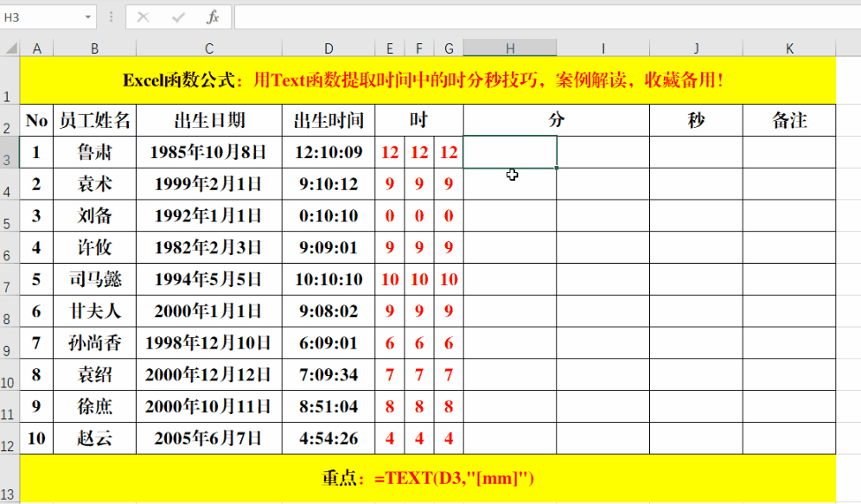Click the Select All triangle corner

tap(10, 48)
